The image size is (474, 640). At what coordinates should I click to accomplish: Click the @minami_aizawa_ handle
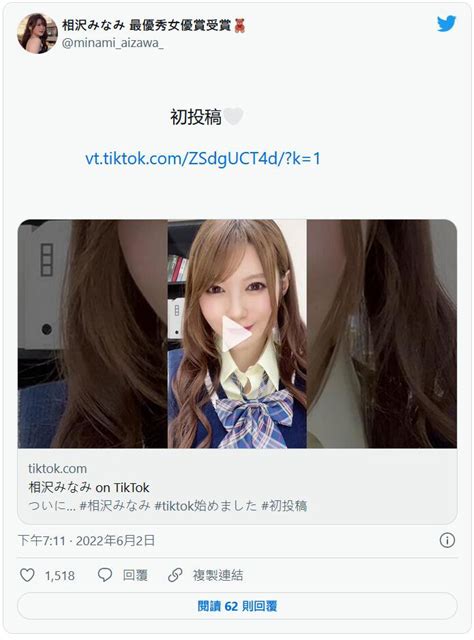(x=113, y=43)
